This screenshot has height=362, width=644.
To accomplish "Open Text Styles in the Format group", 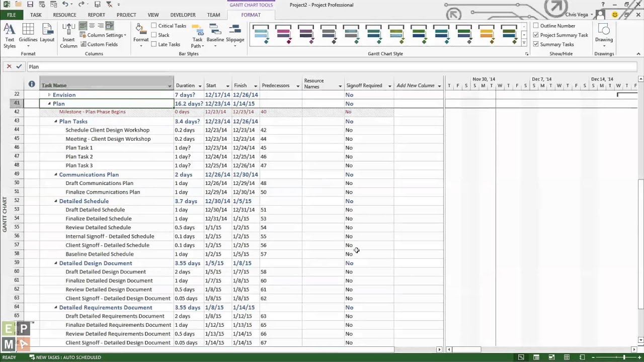I will tap(10, 36).
